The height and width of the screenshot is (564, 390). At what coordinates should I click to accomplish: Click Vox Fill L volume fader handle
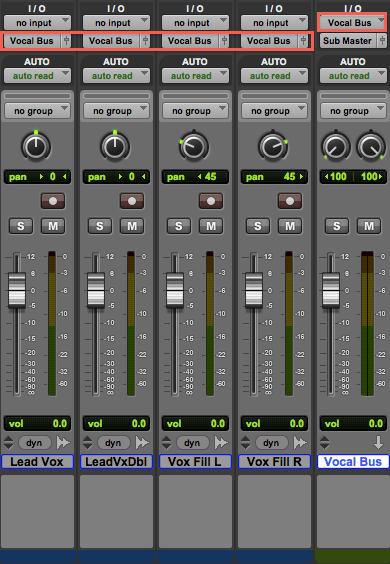[175, 290]
